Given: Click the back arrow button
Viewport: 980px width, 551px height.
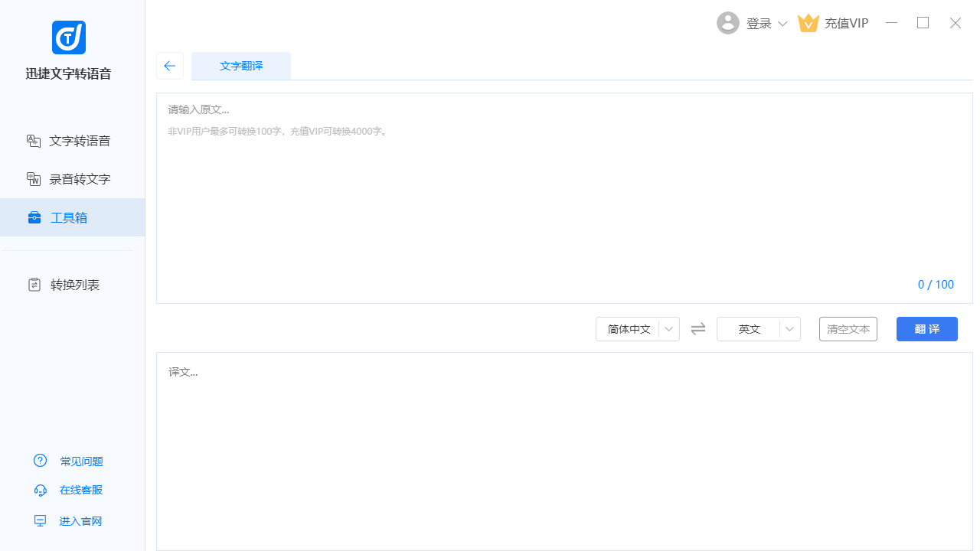Looking at the screenshot, I should pos(170,66).
